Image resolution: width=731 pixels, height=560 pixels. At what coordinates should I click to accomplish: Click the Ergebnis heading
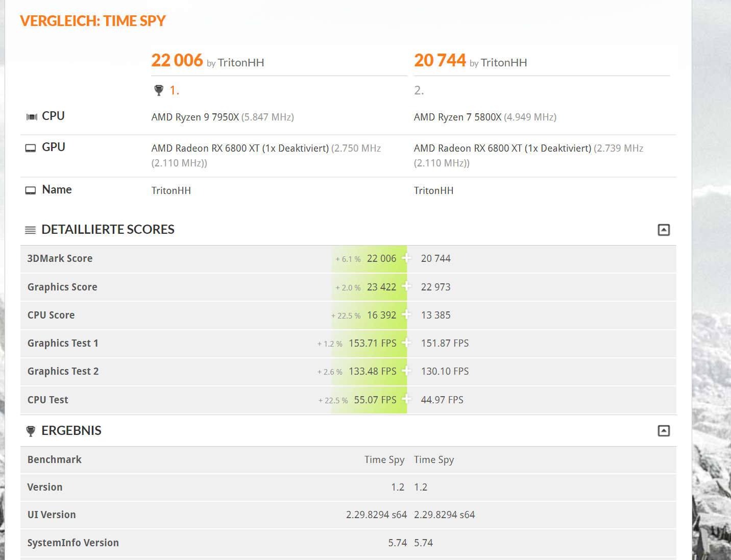tap(71, 431)
